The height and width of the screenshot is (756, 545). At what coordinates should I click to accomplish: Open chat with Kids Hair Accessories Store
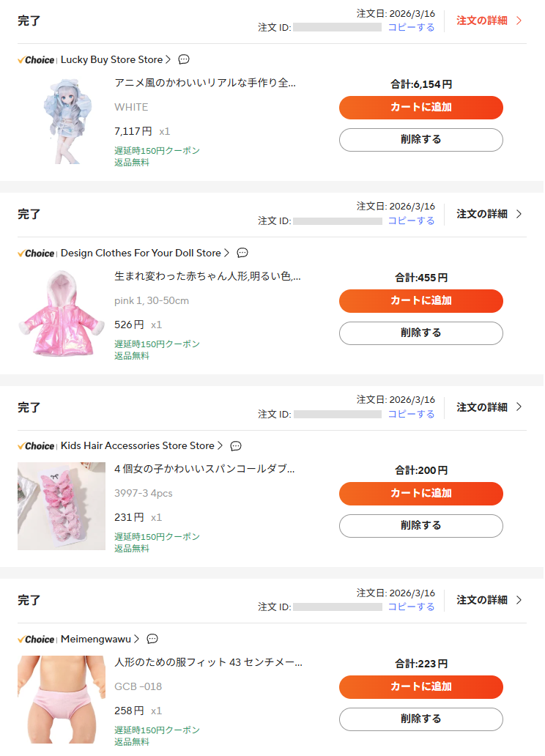[x=236, y=445]
